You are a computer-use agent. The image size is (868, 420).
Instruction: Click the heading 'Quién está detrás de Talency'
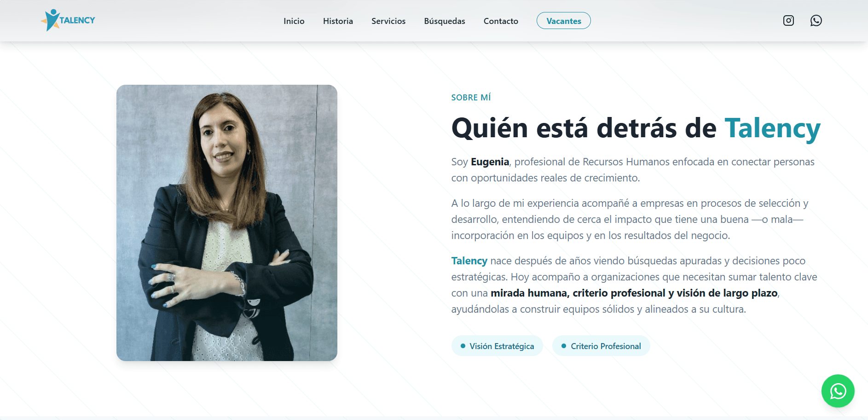click(x=636, y=128)
